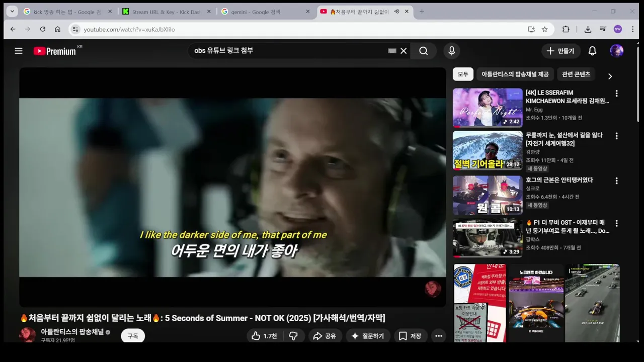Start voice search with the microphone
The height and width of the screenshot is (362, 644).
point(451,51)
